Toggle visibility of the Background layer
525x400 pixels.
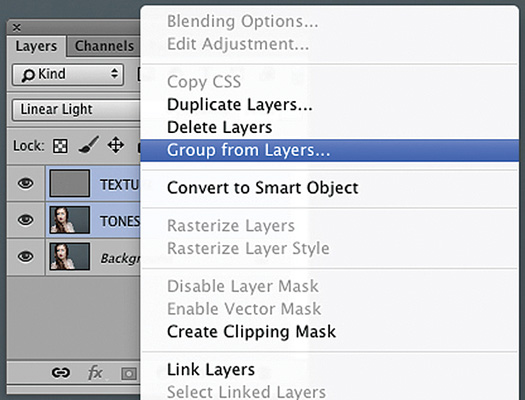[25, 257]
